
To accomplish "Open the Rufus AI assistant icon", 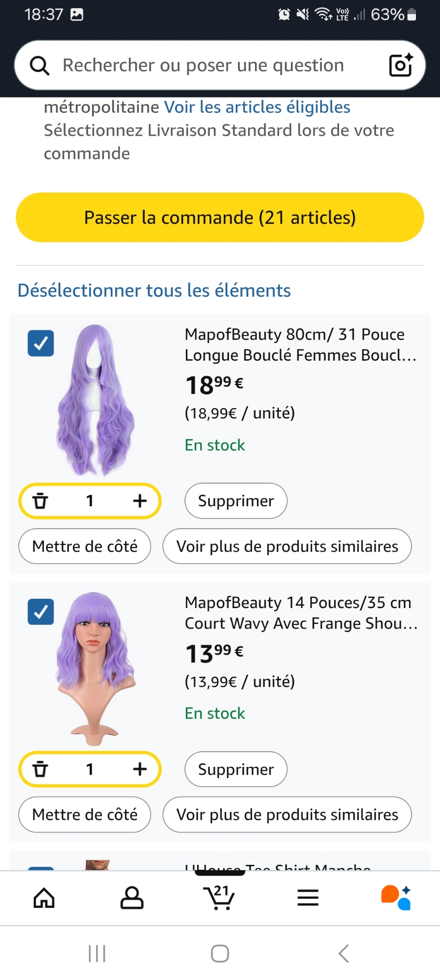I will [x=395, y=898].
